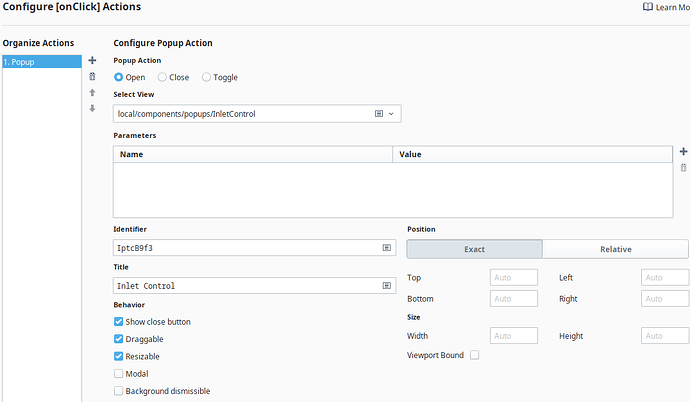
Task: Expand the Select View dropdown arrow
Action: [x=391, y=114]
